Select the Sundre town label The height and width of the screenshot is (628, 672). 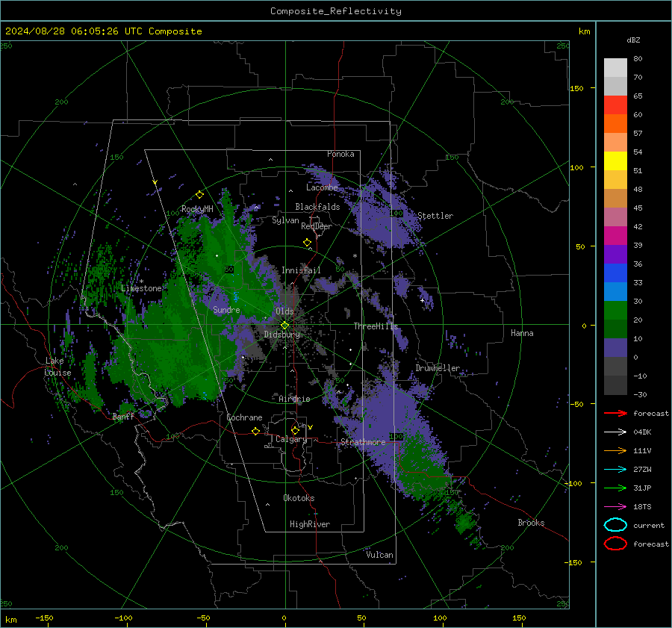pos(226,309)
